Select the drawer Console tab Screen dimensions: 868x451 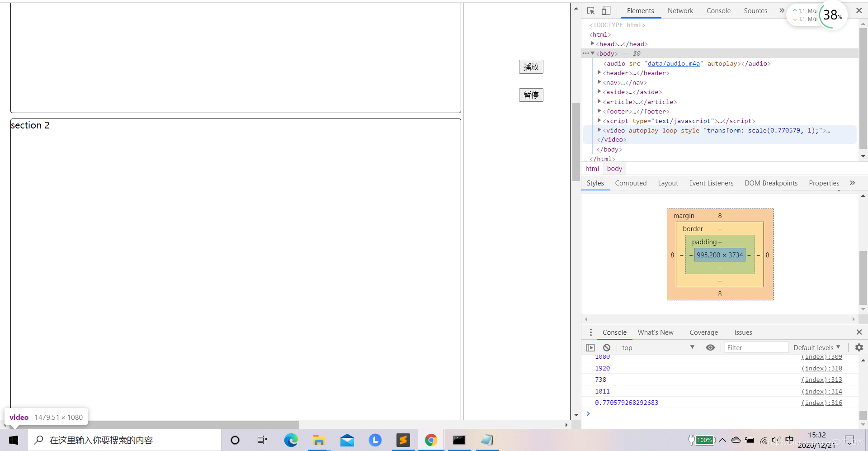[614, 332]
